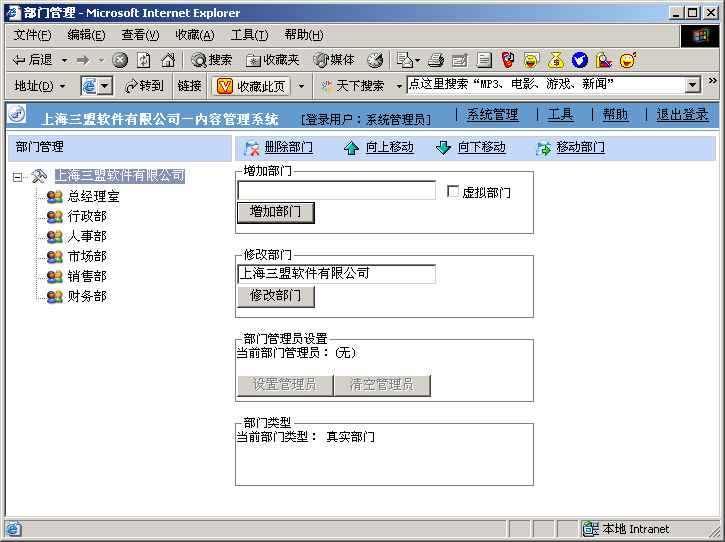Open the 文件(F) menu
This screenshot has height=542, width=725.
[x=32, y=35]
